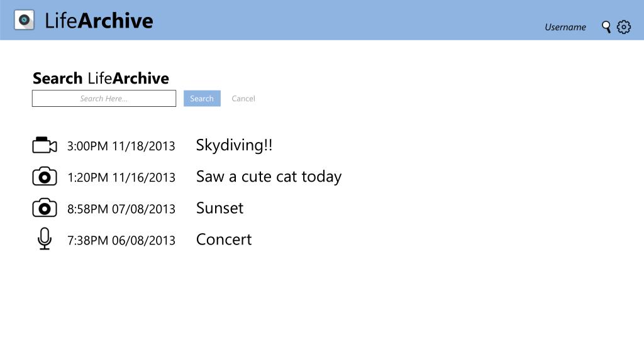Click the Search Here input field
Screen dimensions: 644x362
[x=104, y=99]
